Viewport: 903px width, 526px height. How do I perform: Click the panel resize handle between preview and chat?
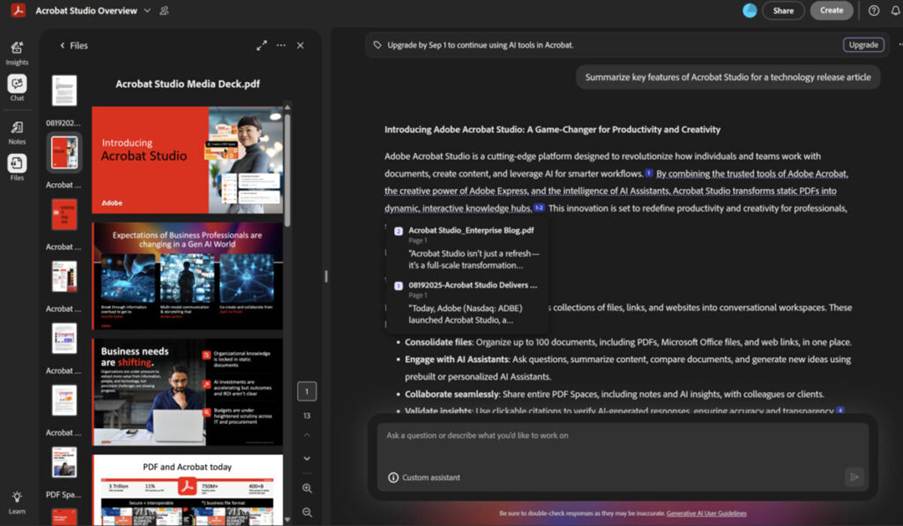tap(326, 277)
